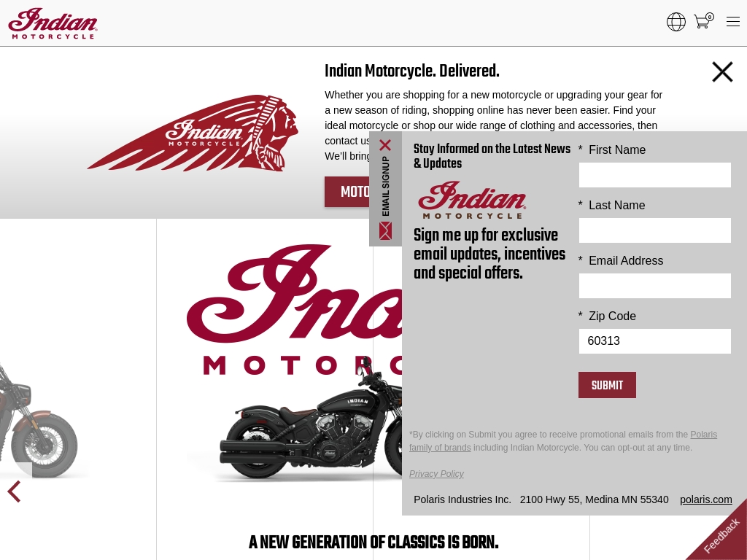Click the Indian Motorcycle header logo
Screen dimensions: 747x560
click(53, 23)
